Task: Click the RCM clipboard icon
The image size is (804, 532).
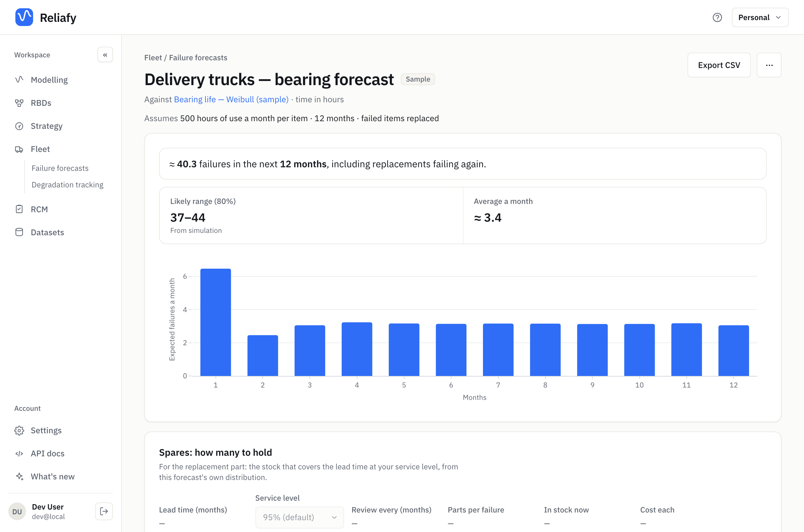Action: pos(19,209)
